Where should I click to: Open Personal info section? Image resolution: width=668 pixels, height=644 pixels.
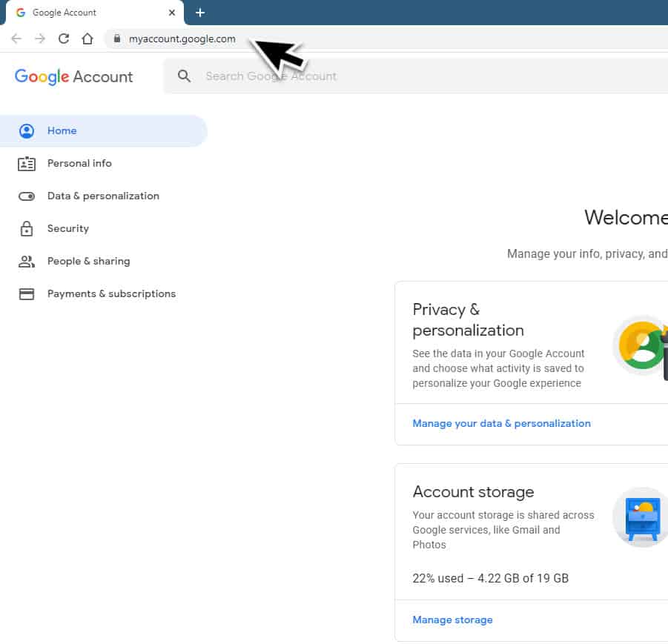pyautogui.click(x=79, y=164)
